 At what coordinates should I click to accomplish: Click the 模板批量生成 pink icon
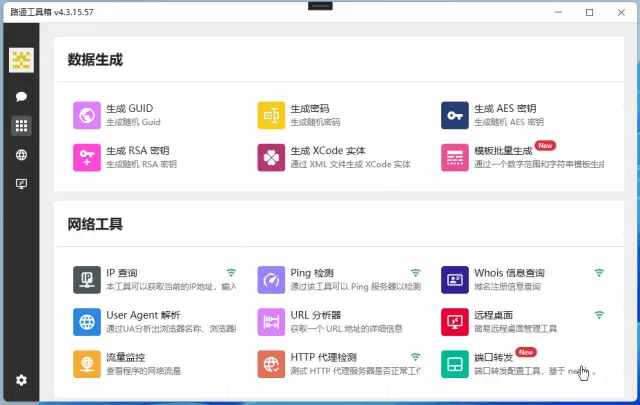click(455, 158)
